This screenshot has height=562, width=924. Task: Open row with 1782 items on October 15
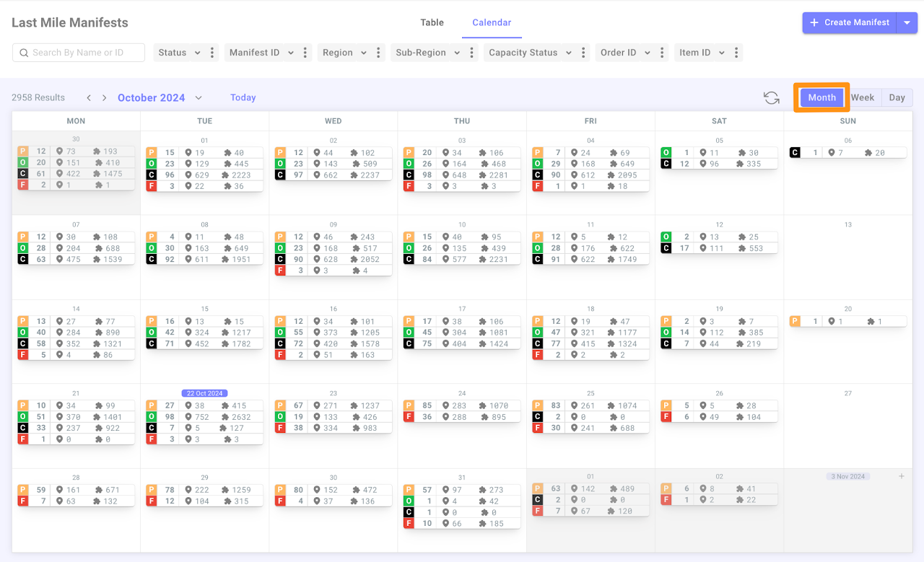(x=204, y=344)
